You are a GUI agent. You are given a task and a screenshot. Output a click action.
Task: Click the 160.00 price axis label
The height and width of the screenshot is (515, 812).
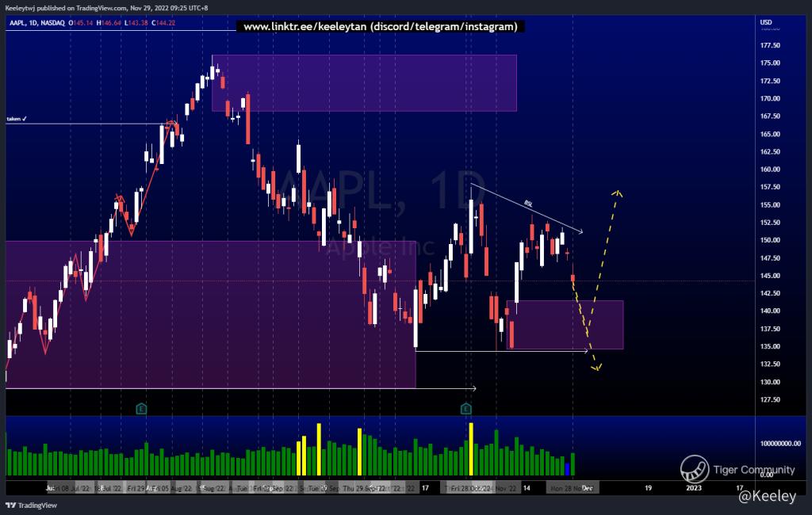770,170
